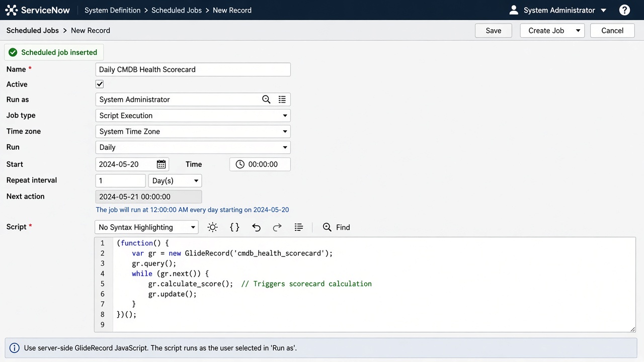Image resolution: width=644 pixels, height=362 pixels.
Task: Click New Record in top breadcrumb
Action: click(x=232, y=10)
